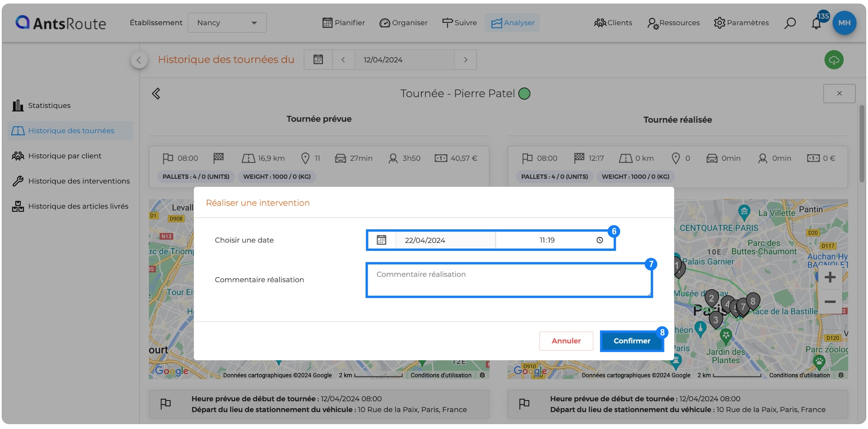
Task: Click the search magnifier icon
Action: [790, 23]
